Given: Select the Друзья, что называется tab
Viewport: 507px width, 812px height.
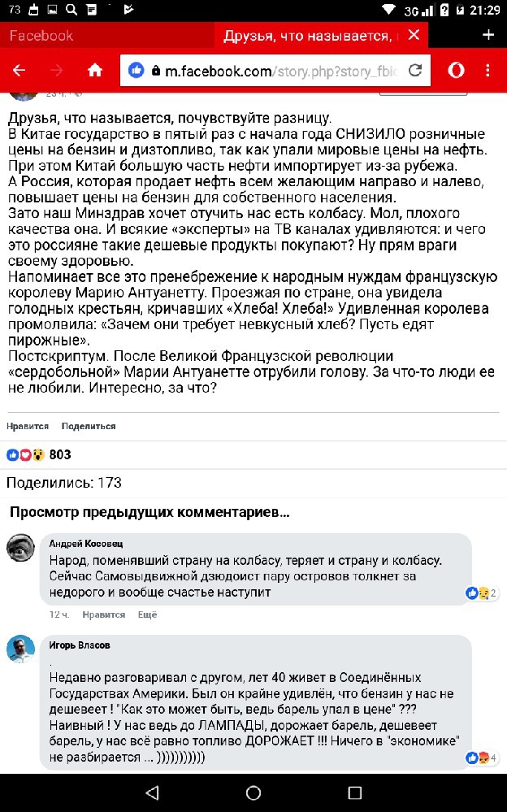Looking at the screenshot, I should point(307,35).
